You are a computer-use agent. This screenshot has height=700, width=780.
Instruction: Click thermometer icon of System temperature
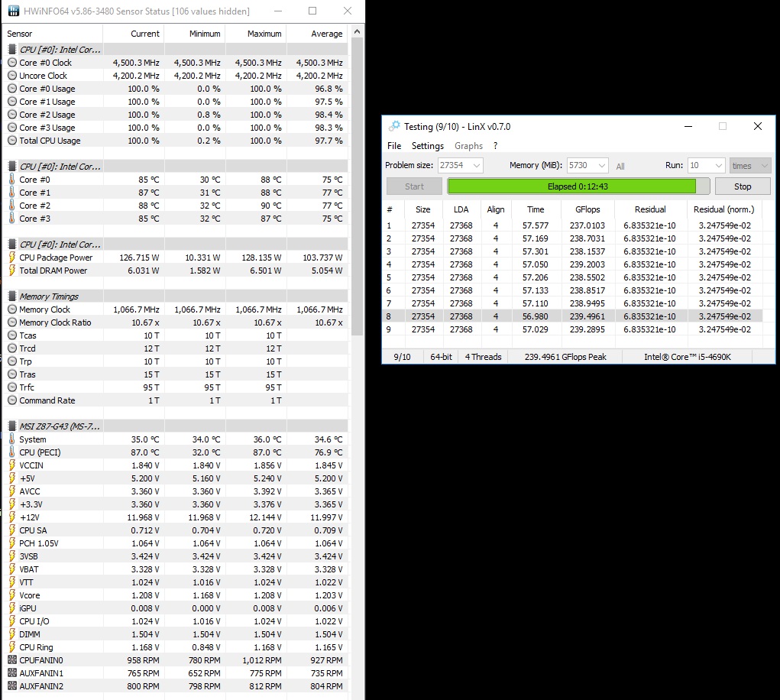click(12, 439)
